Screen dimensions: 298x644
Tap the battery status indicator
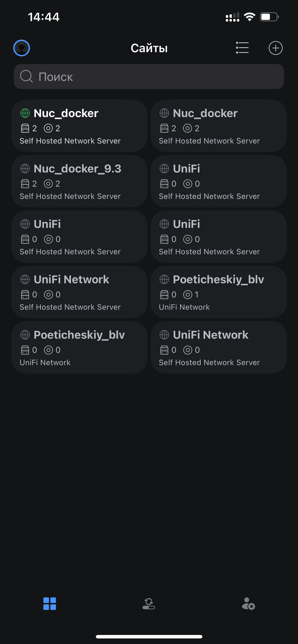[269, 17]
